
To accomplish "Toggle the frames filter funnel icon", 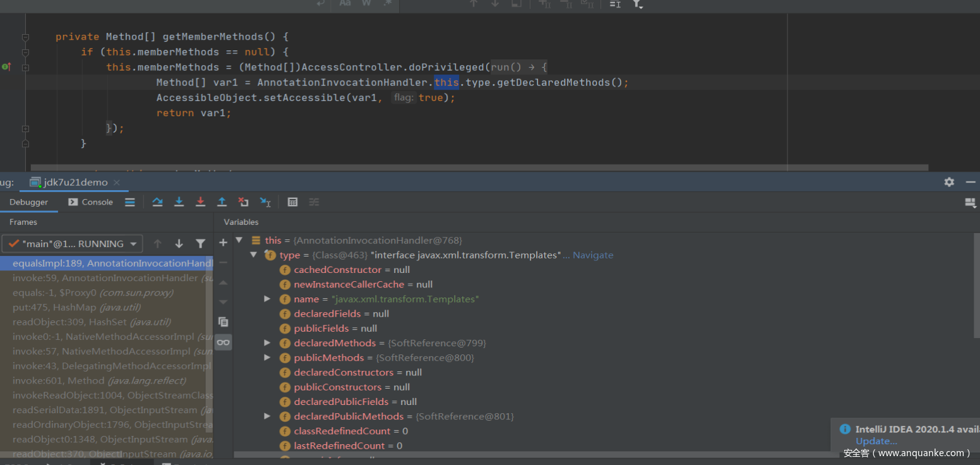I will pos(200,244).
